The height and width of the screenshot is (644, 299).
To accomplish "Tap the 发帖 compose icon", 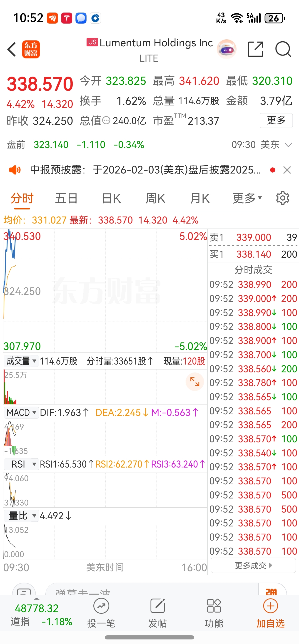I will click(x=158, y=606).
